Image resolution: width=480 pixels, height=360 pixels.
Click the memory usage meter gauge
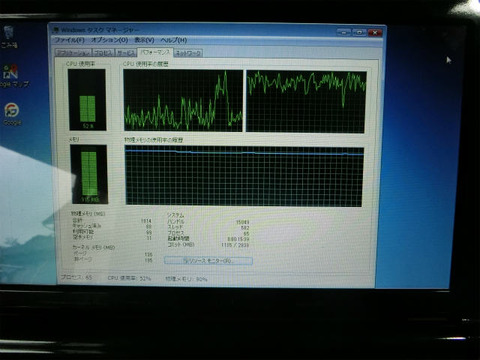(x=89, y=174)
